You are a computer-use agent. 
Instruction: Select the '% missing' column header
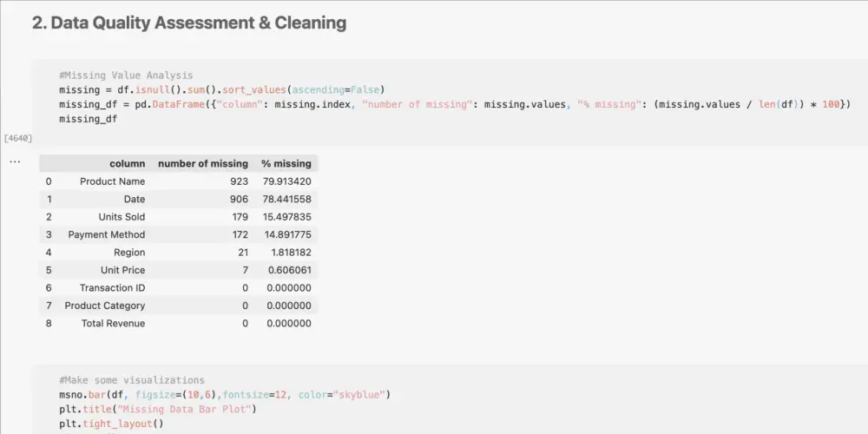[x=286, y=163]
